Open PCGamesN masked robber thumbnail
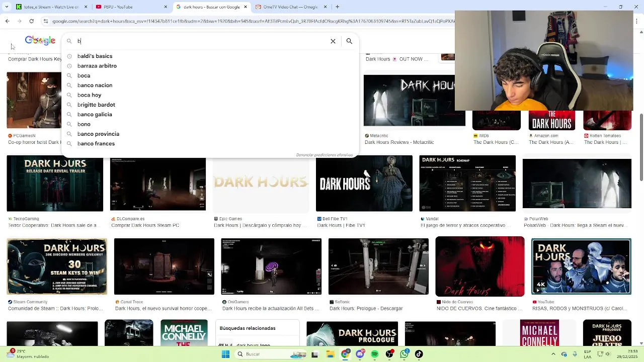Screen dimensions: 644x362 [x=34, y=101]
